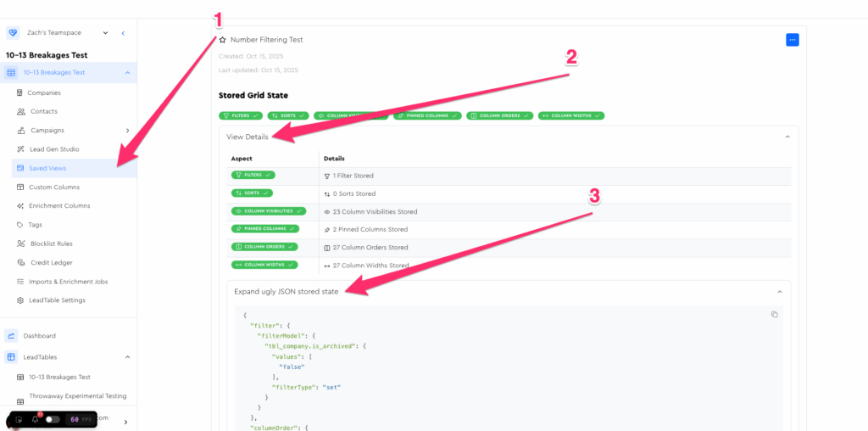Open the Zach's Teamspace dropdown
Viewport: 868px width, 431px height.
(x=105, y=33)
